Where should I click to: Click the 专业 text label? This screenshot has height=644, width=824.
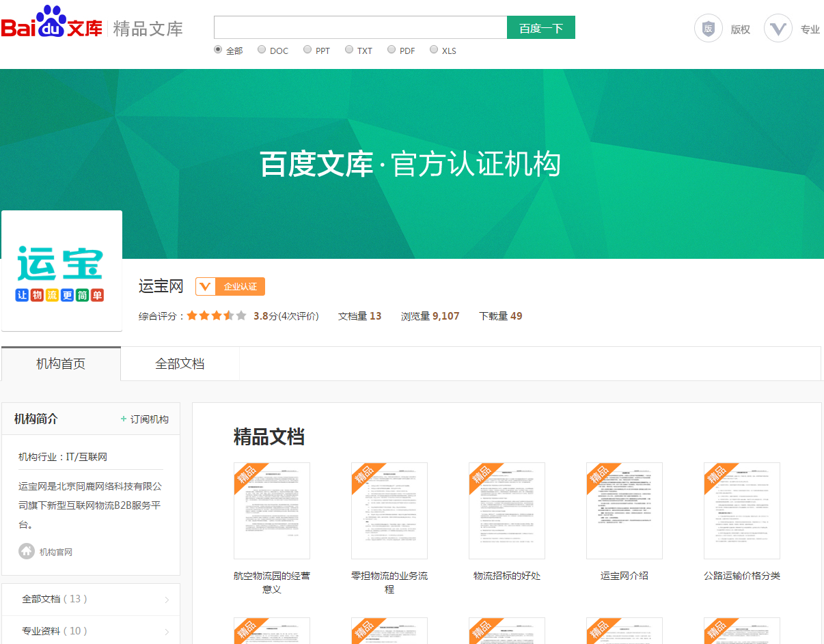(x=810, y=29)
